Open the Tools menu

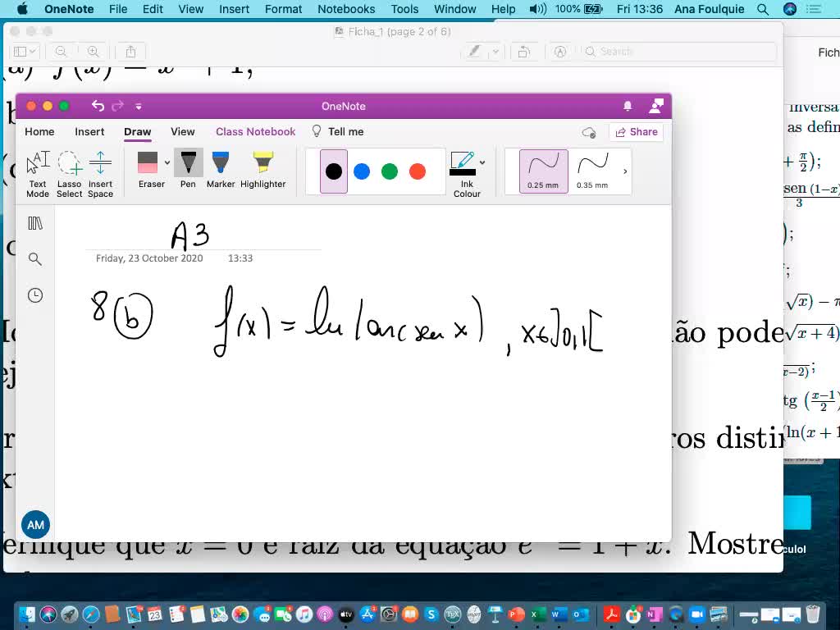pos(404,9)
